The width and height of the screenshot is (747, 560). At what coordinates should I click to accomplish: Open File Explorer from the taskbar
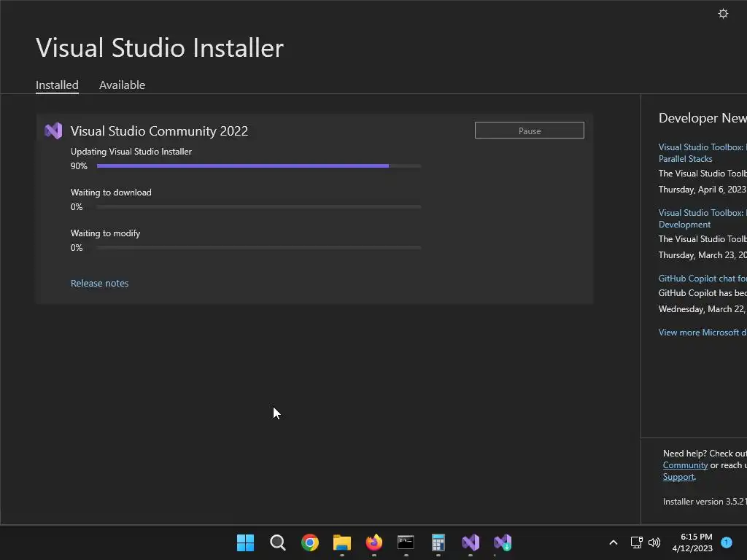click(x=342, y=542)
